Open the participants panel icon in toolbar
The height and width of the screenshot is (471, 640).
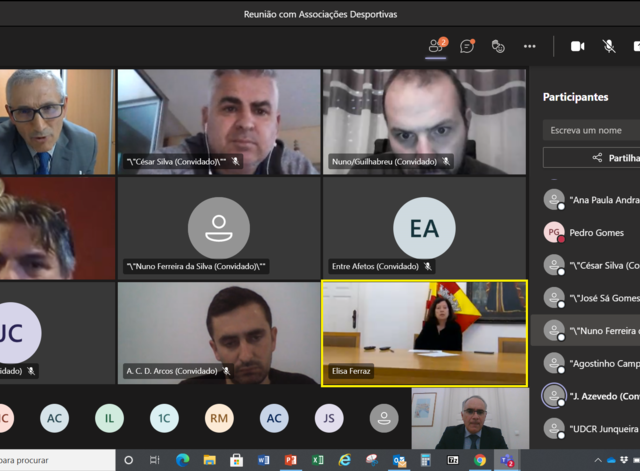pos(436,46)
